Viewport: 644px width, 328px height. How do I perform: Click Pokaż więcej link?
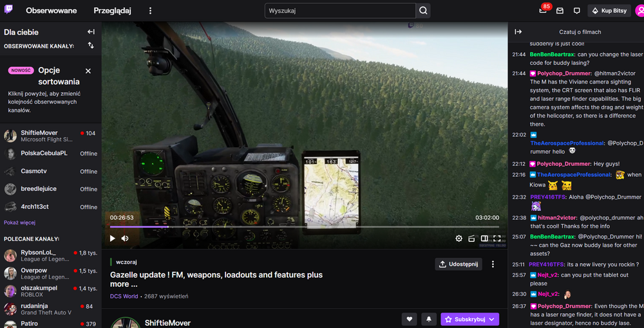[20, 223]
